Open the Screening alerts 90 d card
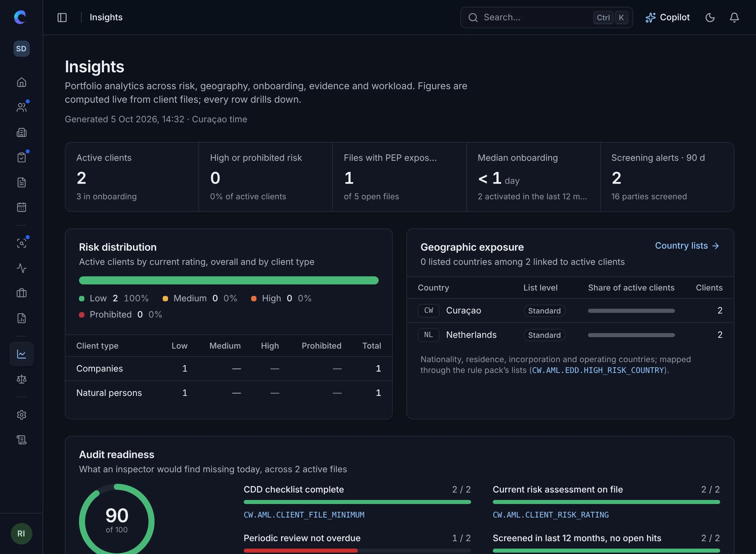The height and width of the screenshot is (554, 756). click(x=667, y=177)
